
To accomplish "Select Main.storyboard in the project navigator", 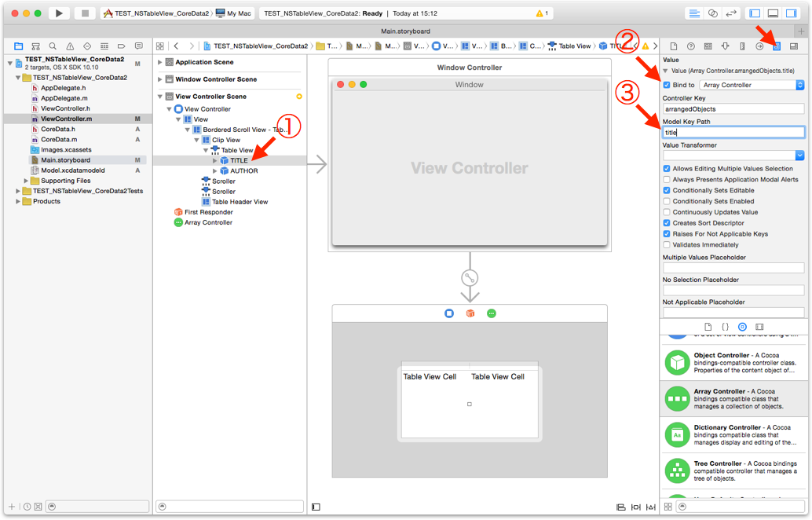I will pyautogui.click(x=65, y=160).
